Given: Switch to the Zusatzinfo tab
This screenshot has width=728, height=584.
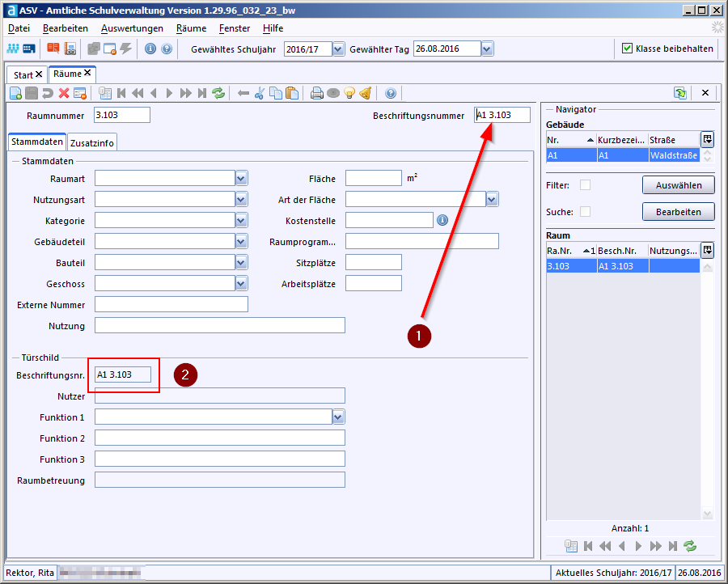Looking at the screenshot, I should tap(93, 143).
